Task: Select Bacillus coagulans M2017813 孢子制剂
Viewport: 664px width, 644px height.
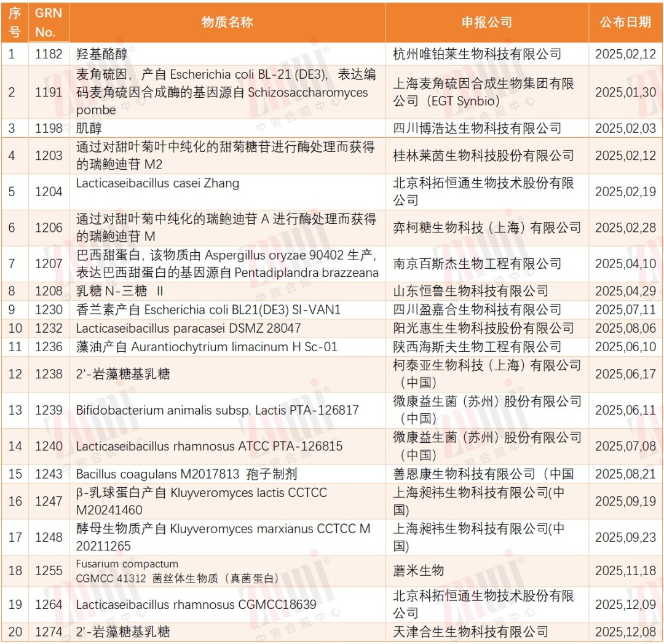Action: [x=186, y=474]
